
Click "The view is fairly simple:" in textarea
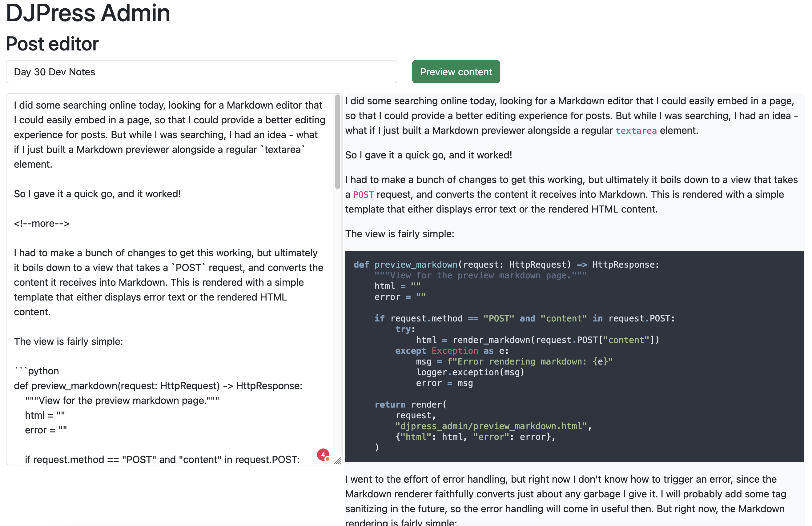point(69,341)
